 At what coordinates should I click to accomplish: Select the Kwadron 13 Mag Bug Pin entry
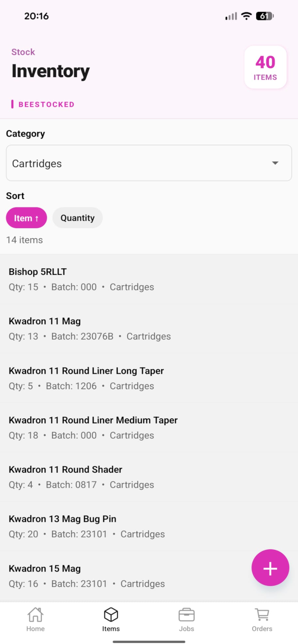(149, 526)
